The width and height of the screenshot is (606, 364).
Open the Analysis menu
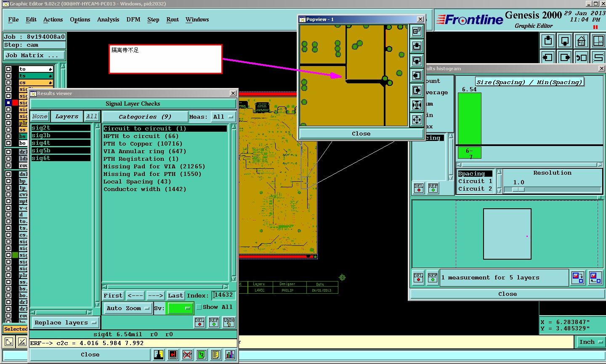(108, 19)
